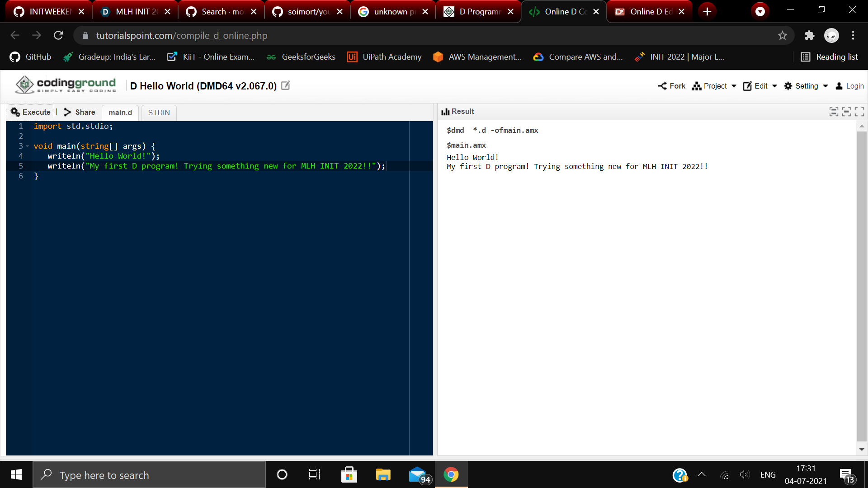
Task: Click the middle result layout icon
Action: [x=846, y=112]
